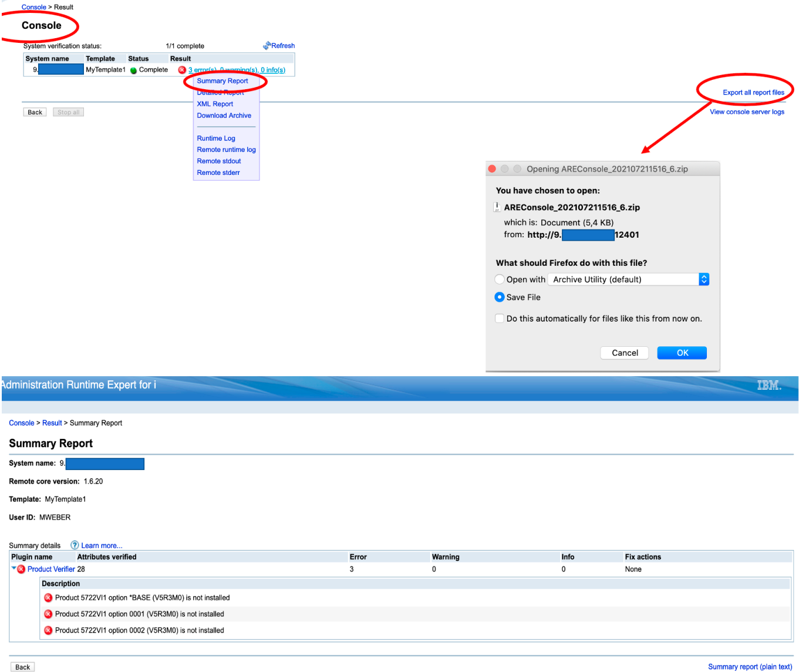Click the Product Verifier plugin link

pyautogui.click(x=51, y=569)
